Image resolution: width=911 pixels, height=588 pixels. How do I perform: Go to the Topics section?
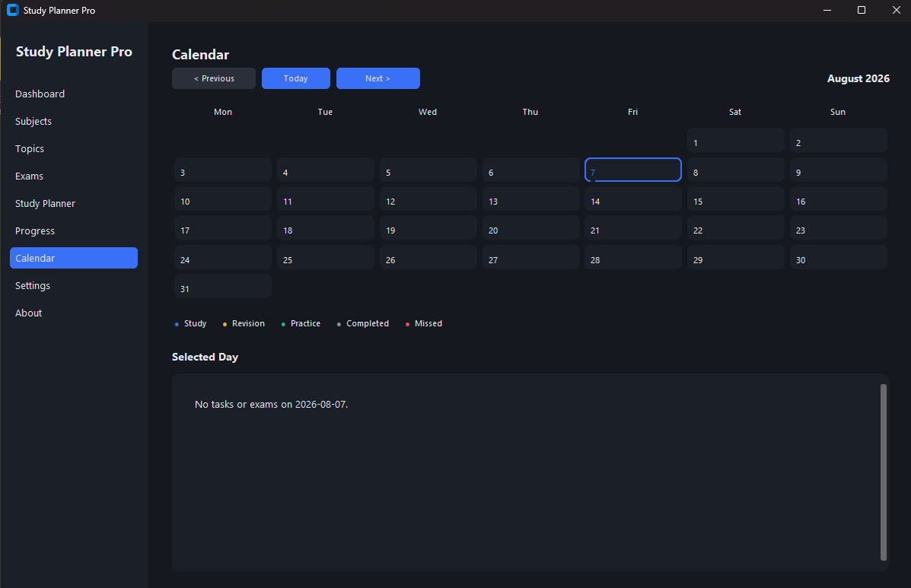[74, 148]
